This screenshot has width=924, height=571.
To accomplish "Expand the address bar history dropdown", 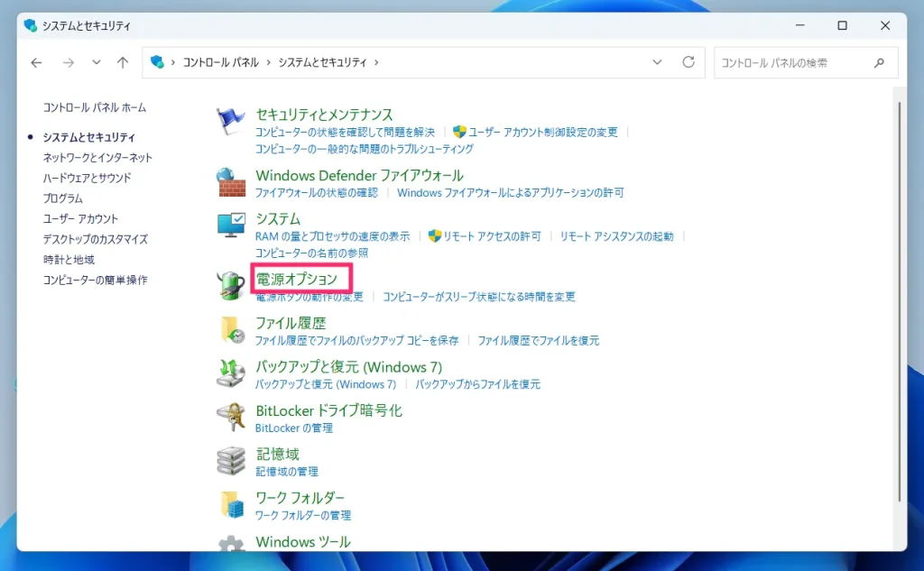I will pos(657,62).
